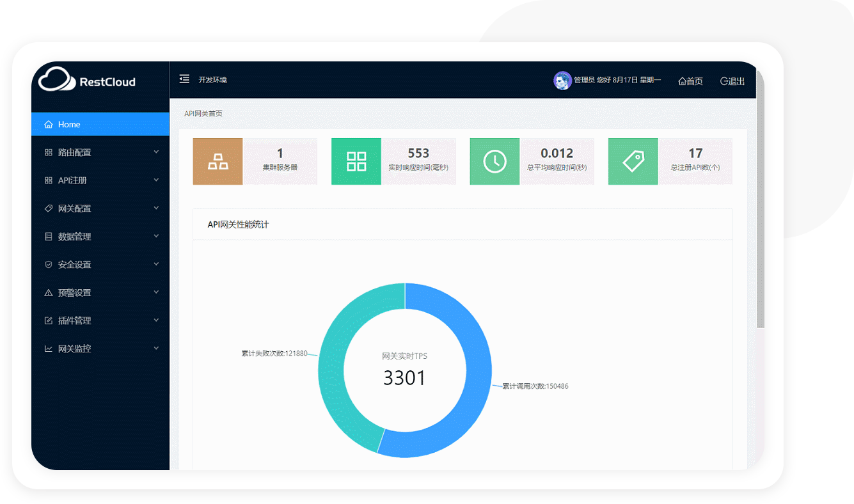Click the 累计调用次数:150486 chart label
This screenshot has height=504, width=854.
click(x=535, y=386)
